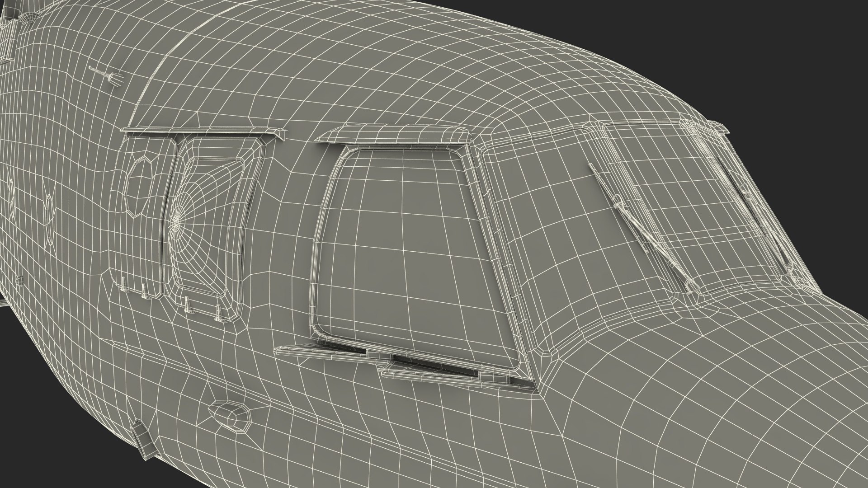Click the rightmost hinge peg under small window
The image size is (868, 488).
(x=218, y=313)
